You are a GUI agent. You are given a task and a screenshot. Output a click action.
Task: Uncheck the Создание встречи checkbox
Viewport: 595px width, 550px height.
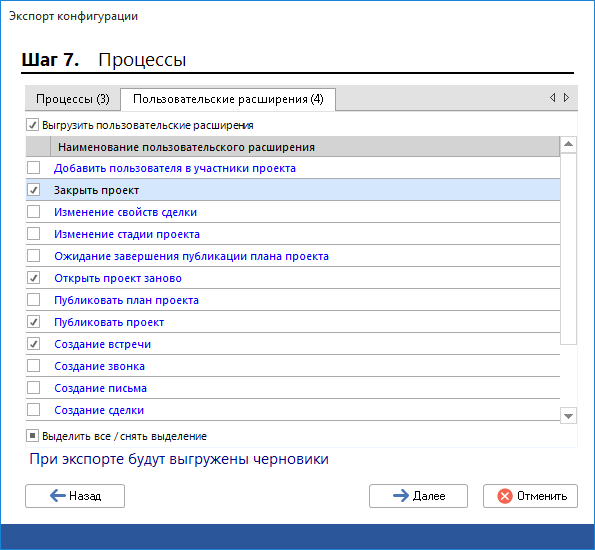(33, 344)
